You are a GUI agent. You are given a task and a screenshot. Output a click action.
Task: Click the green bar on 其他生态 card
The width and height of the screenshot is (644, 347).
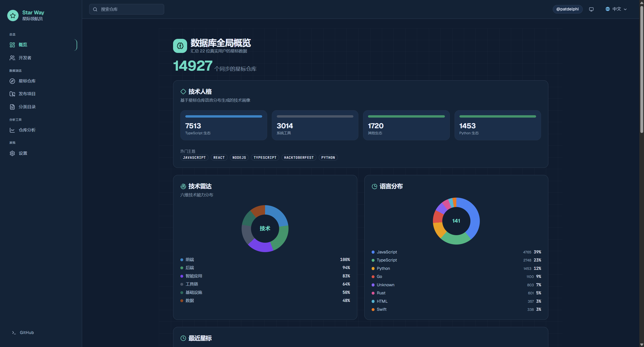tap(406, 117)
